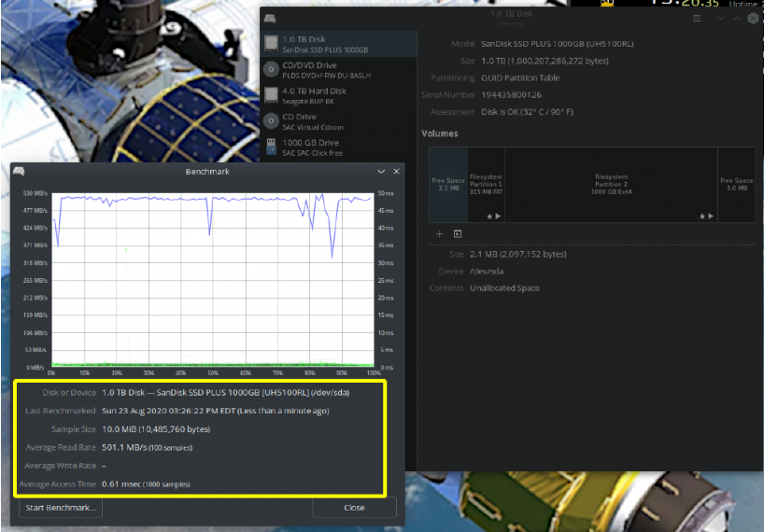Click the star icon on Partition 1
Screen dimensions: 764x532
pos(489,217)
